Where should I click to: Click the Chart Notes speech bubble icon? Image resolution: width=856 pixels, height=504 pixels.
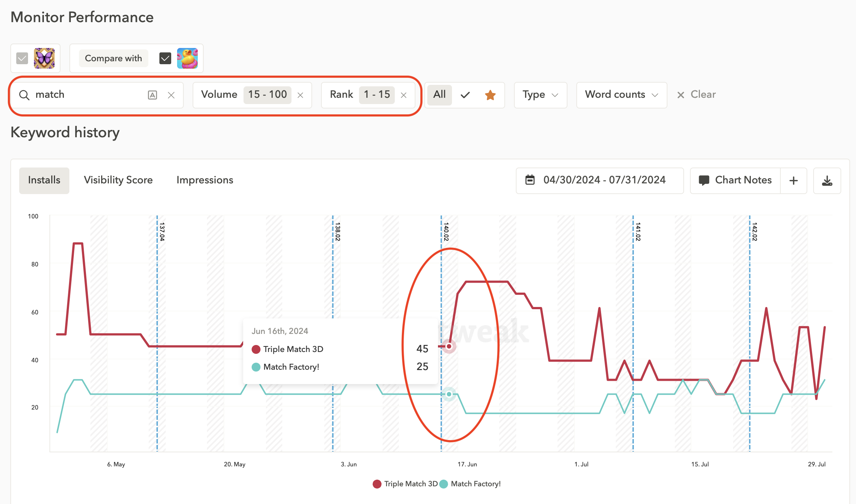pyautogui.click(x=704, y=180)
